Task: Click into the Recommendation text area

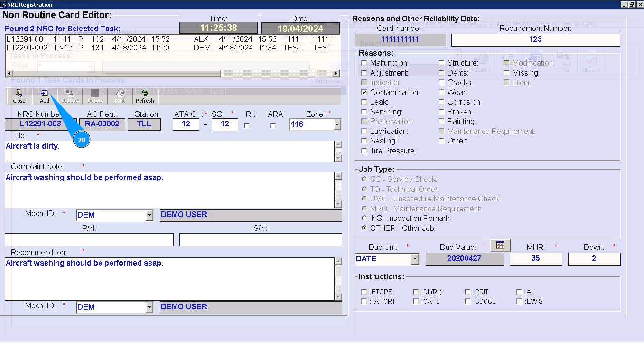Action: pos(169,279)
